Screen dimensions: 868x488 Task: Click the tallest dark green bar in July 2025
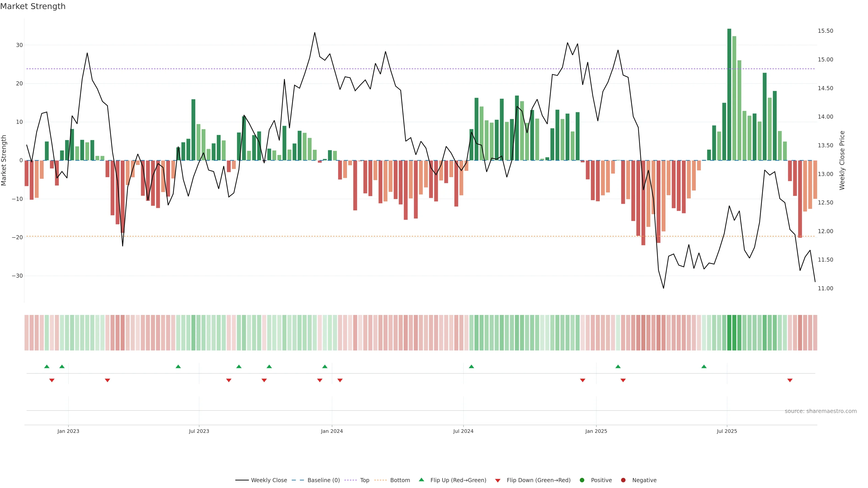click(729, 94)
